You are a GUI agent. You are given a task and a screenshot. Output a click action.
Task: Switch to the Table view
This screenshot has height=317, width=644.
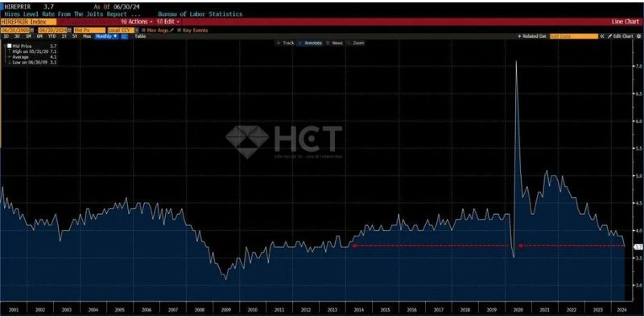tap(140, 36)
